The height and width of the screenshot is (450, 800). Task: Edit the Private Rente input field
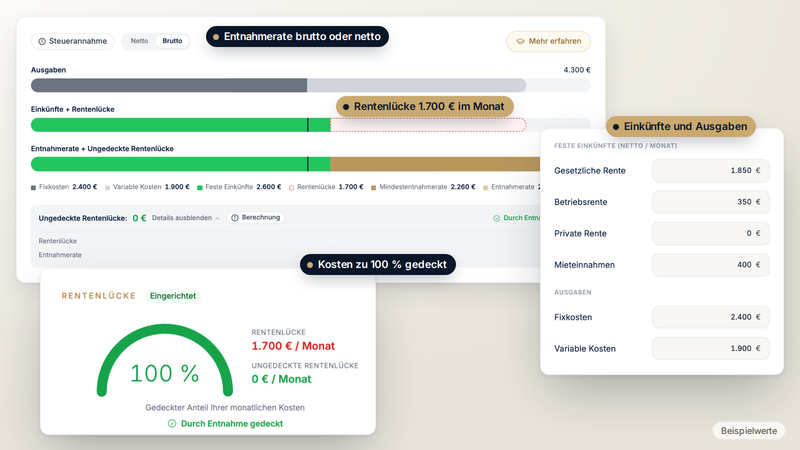(710, 233)
